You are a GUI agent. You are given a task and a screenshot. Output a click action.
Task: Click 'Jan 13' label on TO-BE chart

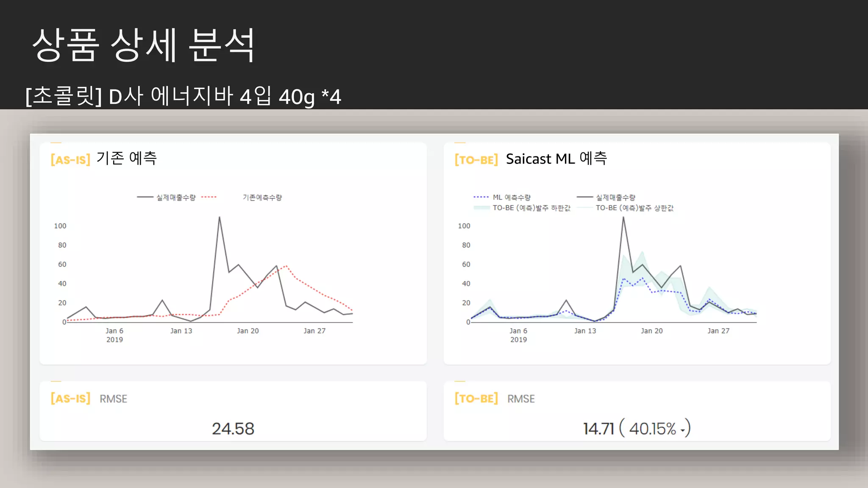(585, 331)
